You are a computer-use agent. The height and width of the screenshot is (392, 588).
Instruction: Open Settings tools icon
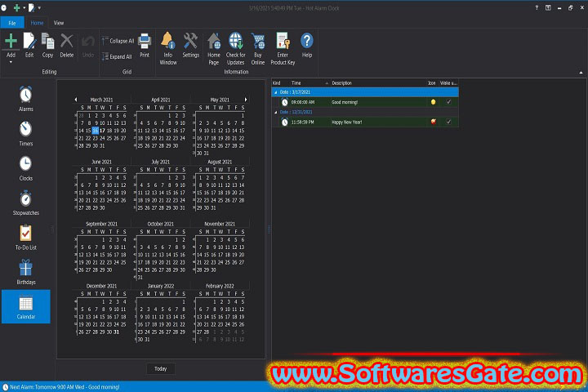(x=190, y=41)
